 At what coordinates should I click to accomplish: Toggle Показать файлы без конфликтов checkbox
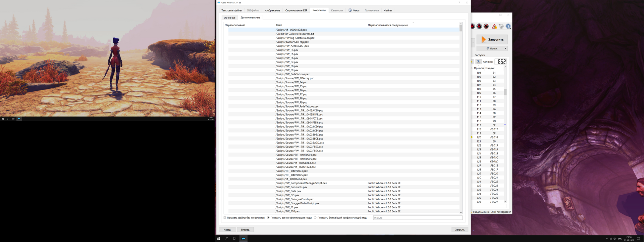(244, 218)
